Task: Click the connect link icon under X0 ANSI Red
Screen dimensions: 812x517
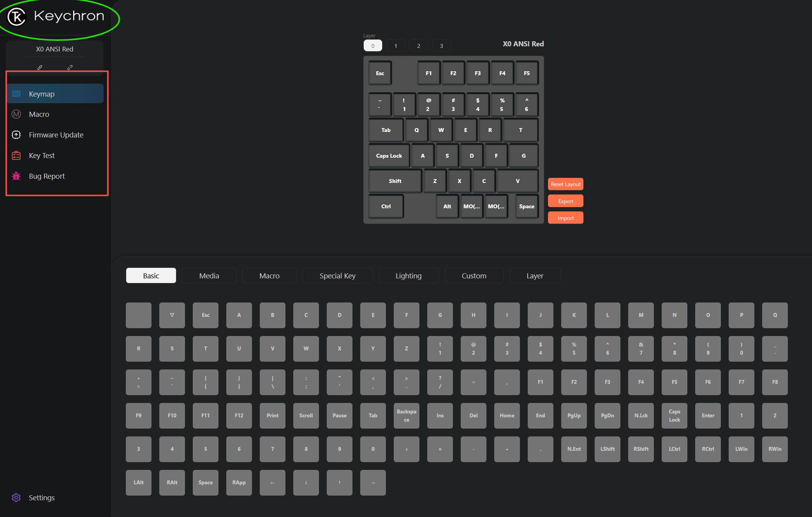Action: 40,67
